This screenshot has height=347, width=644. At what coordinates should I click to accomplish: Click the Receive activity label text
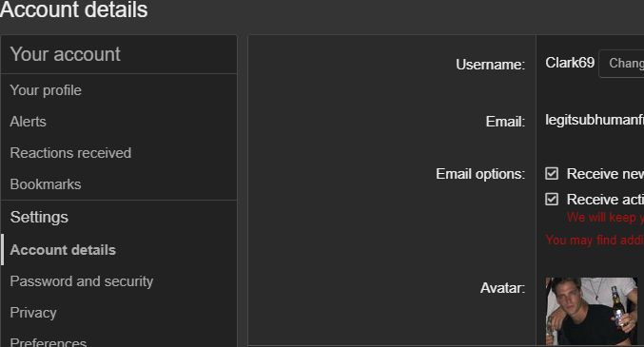(605, 199)
